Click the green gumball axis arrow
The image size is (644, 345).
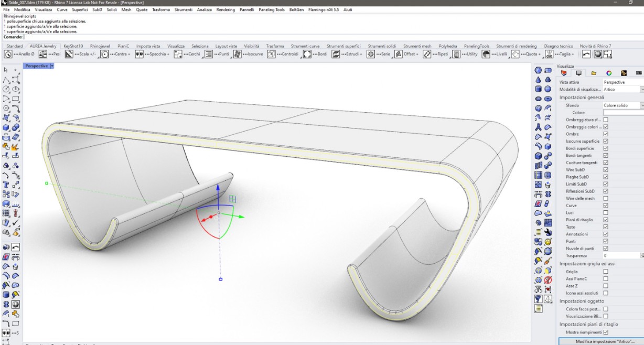pos(242,216)
